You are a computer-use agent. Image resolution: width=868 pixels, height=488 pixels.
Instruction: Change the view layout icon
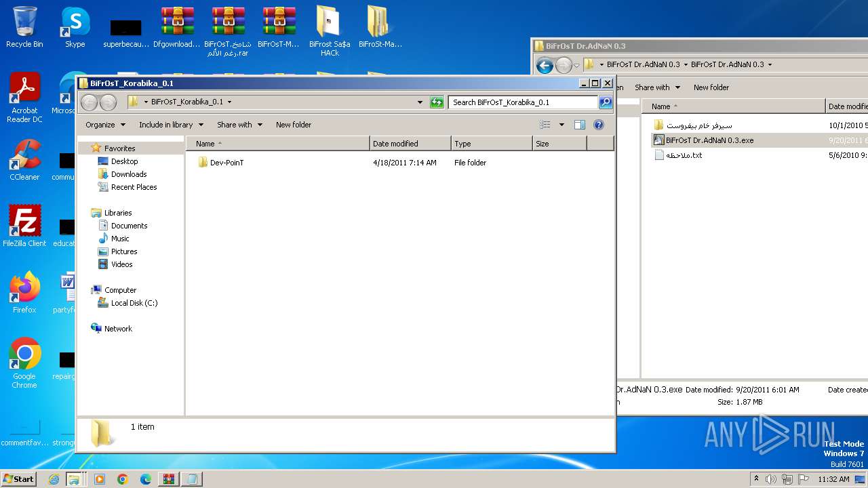[x=545, y=125]
